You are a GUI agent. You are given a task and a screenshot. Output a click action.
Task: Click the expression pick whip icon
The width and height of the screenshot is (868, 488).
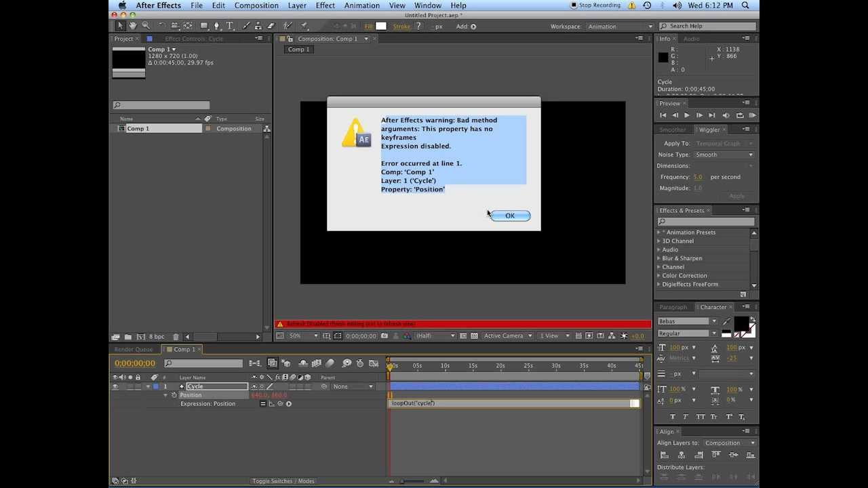(280, 404)
